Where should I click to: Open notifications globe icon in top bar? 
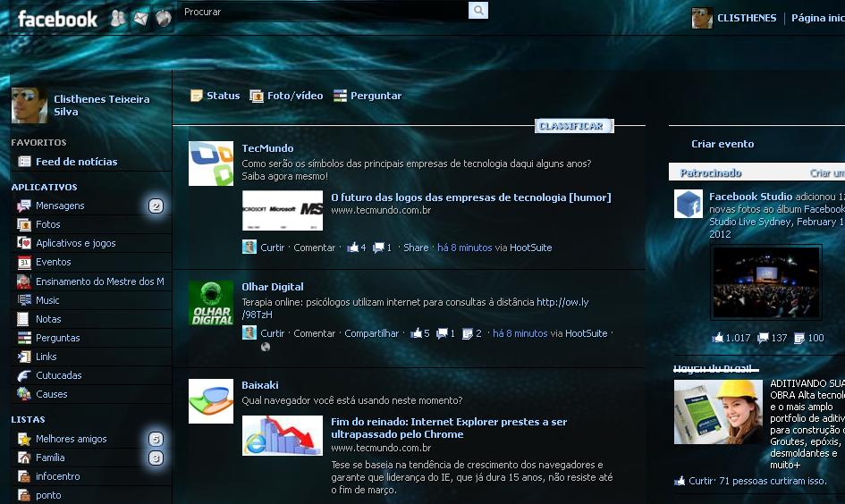tap(164, 19)
